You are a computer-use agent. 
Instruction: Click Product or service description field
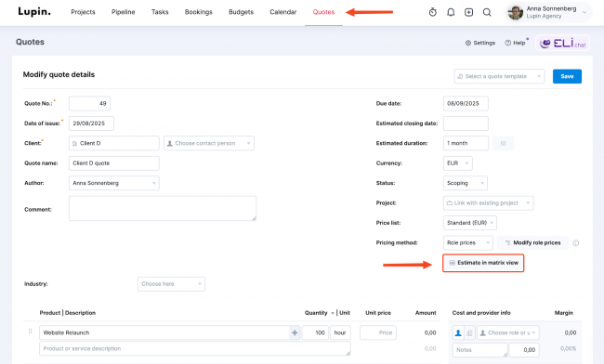coord(195,348)
